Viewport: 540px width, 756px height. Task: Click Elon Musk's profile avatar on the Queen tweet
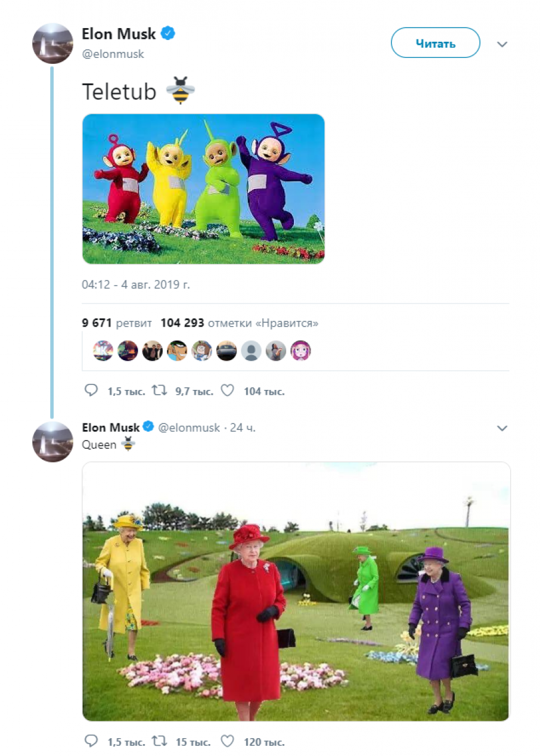52,442
